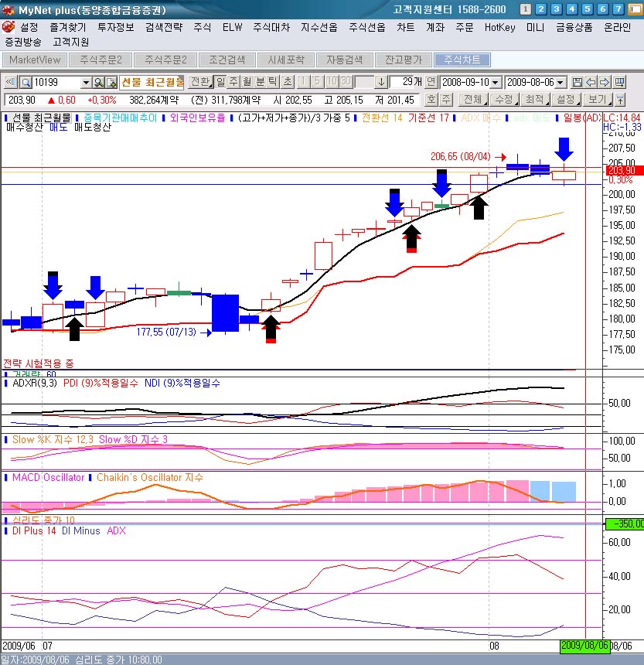Toggle the weekly (주) chart period

click(x=233, y=82)
